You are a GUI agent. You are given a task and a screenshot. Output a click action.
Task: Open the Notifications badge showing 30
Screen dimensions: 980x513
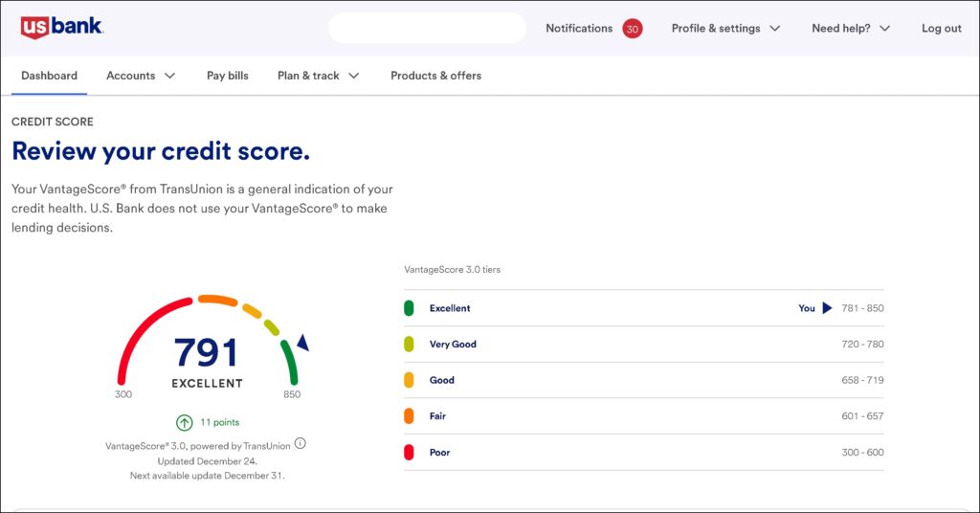(x=632, y=29)
